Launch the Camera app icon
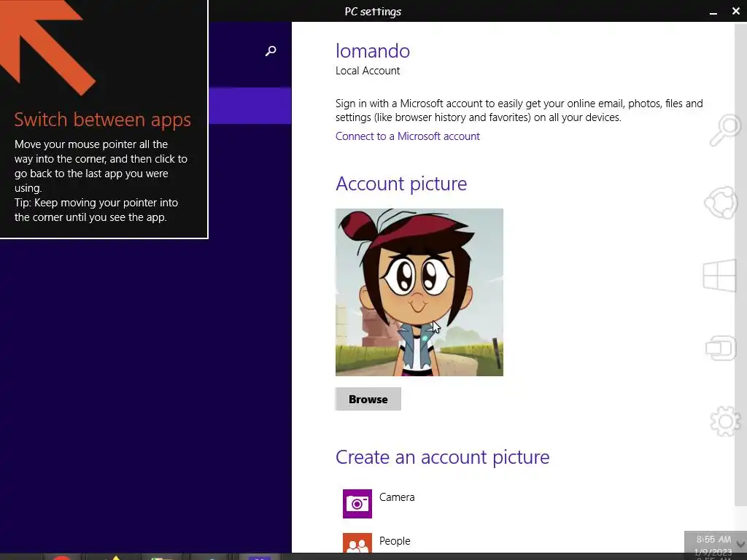The height and width of the screenshot is (560, 747). click(357, 503)
